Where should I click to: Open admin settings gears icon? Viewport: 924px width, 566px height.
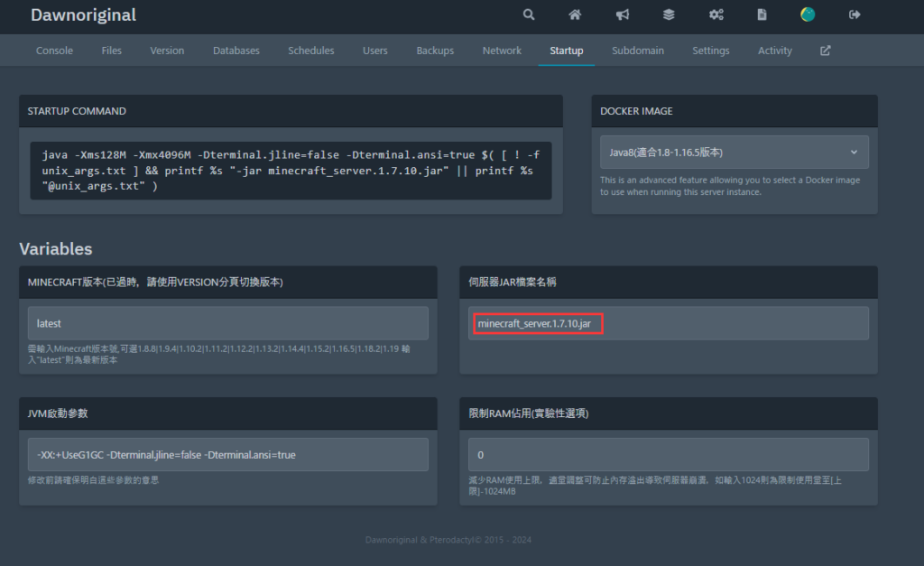(716, 14)
